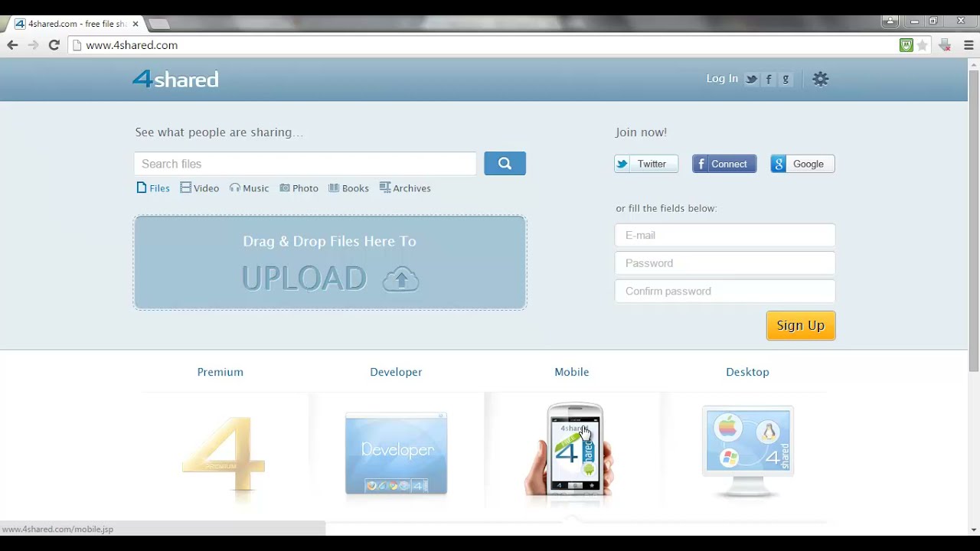
Task: Open a new browser tab
Action: (158, 24)
